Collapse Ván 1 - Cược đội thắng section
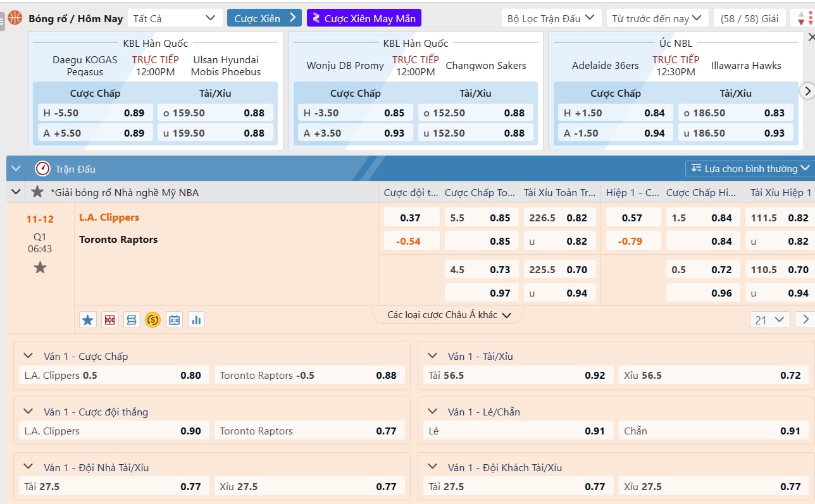The width and height of the screenshot is (815, 504). (x=28, y=412)
